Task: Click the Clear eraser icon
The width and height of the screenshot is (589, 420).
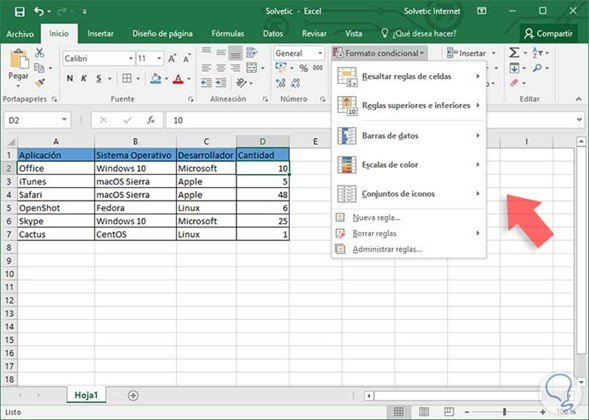Action: [x=514, y=83]
